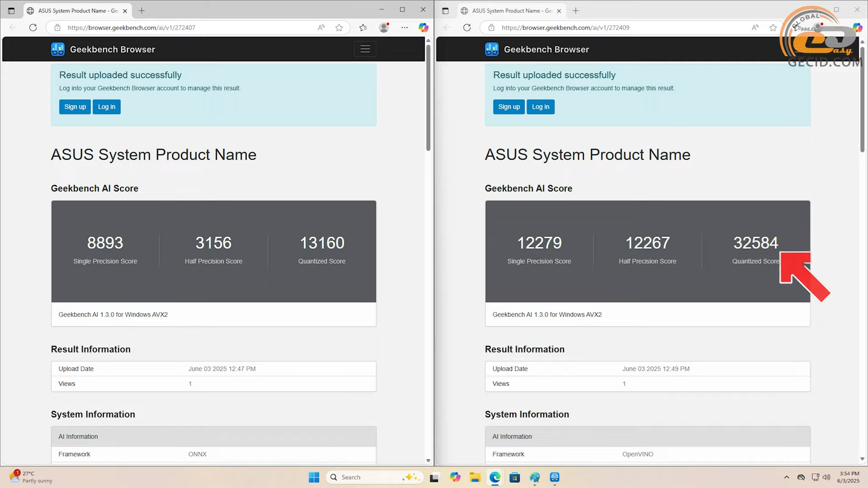Open Copilot in left browser window
This screenshot has width=868, height=488.
[x=423, y=28]
